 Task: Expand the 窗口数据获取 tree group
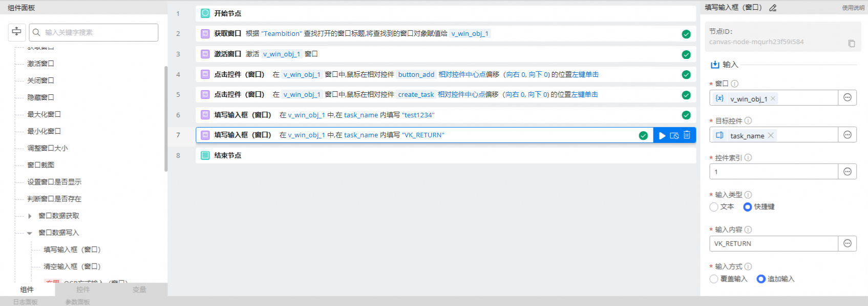[30, 216]
